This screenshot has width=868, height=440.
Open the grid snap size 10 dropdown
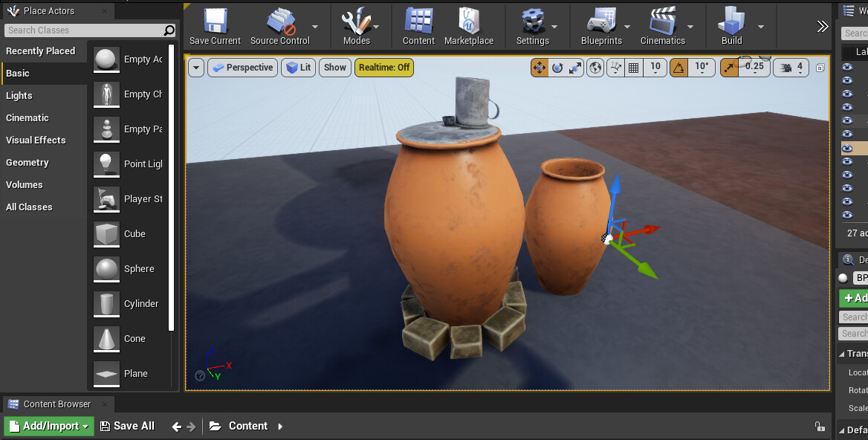(x=655, y=67)
